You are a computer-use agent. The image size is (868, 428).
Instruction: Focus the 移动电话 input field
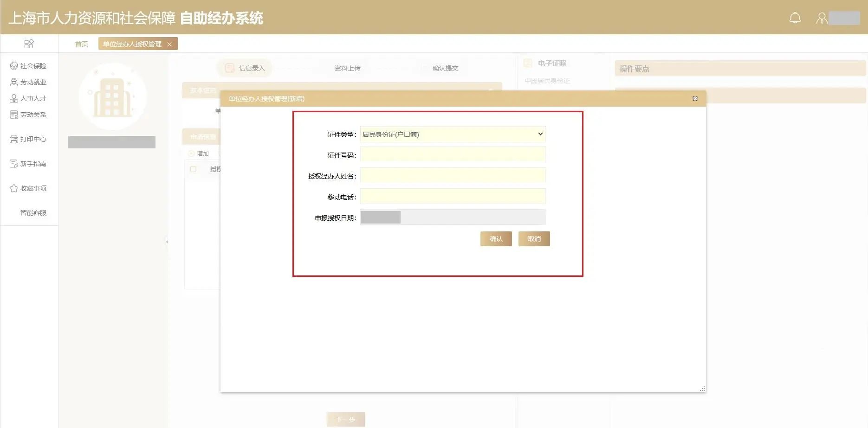point(453,197)
